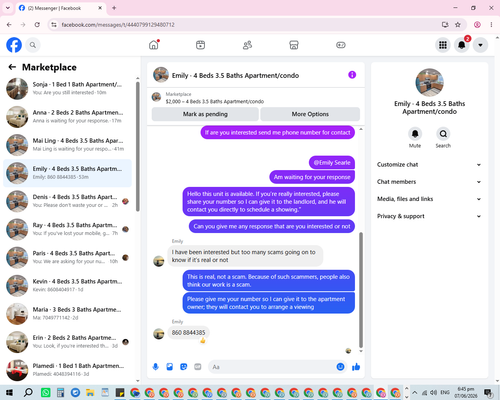Open the Reels video icon
Viewport: 500px width, 400px height.
coord(200,45)
